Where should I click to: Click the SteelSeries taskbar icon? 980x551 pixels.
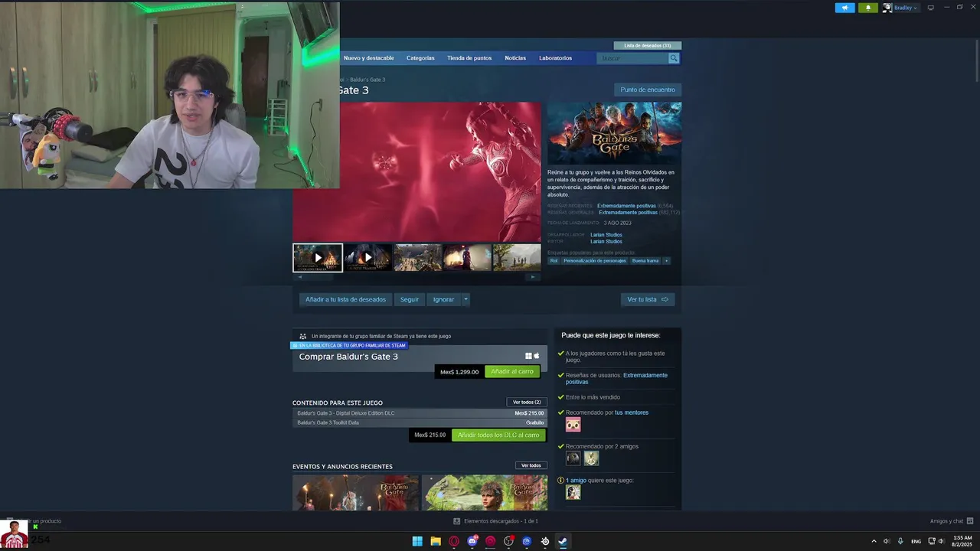pos(544,541)
